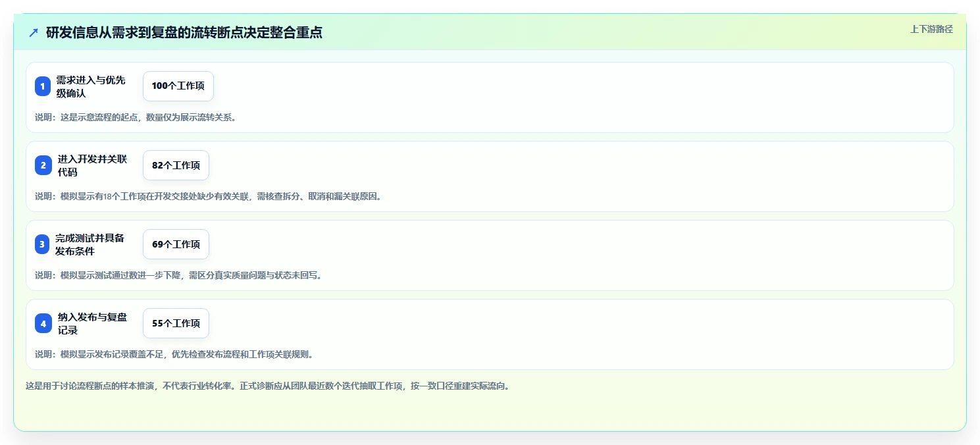Viewport: 980px width, 445px height.
Task: Select the step label 进入开发并关联代码
Action: [92, 165]
